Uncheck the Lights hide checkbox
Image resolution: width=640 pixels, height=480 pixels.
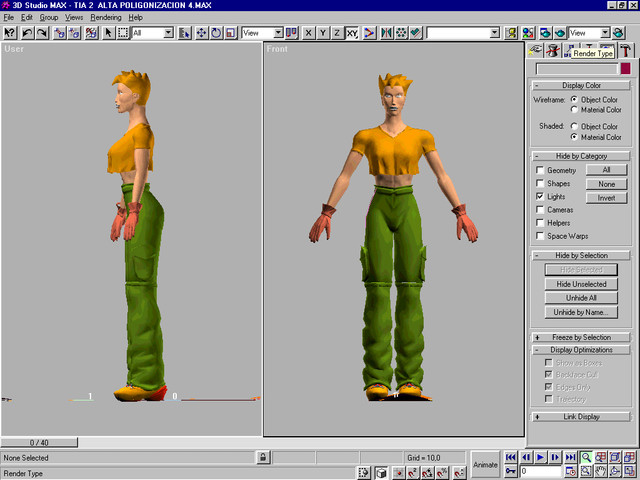pos(540,196)
